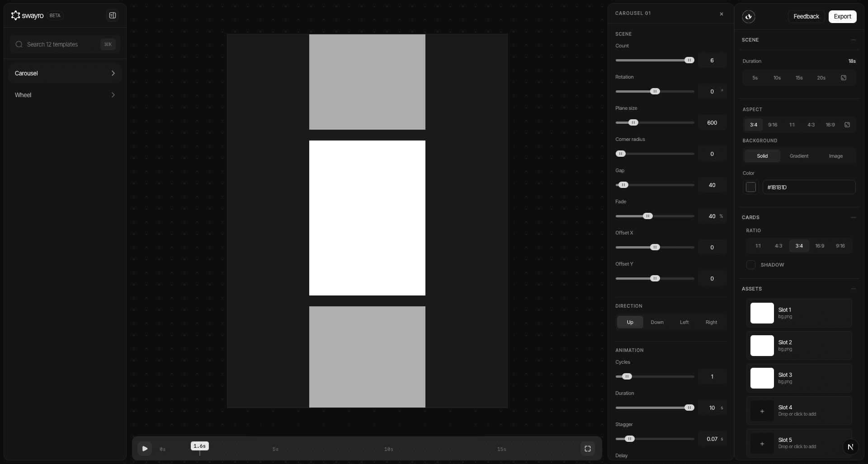868x464 pixels.
Task: Select Gradient background type
Action: coord(799,156)
